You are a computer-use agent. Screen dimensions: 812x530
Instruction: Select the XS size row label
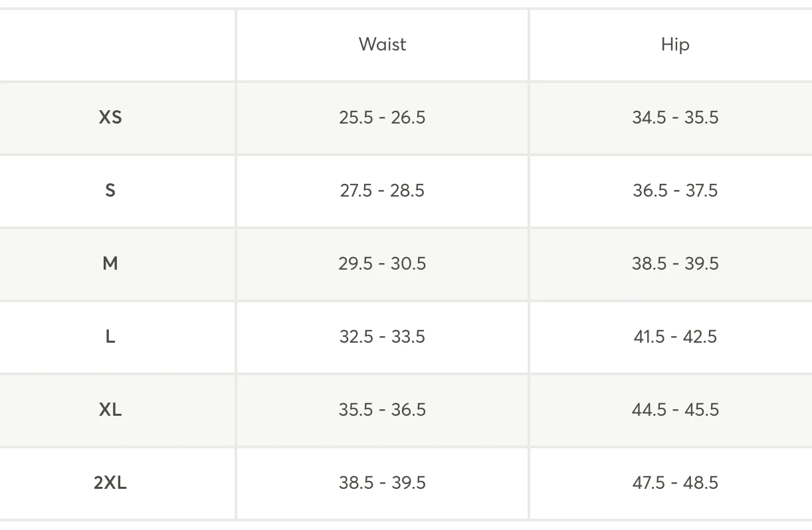pos(110,118)
